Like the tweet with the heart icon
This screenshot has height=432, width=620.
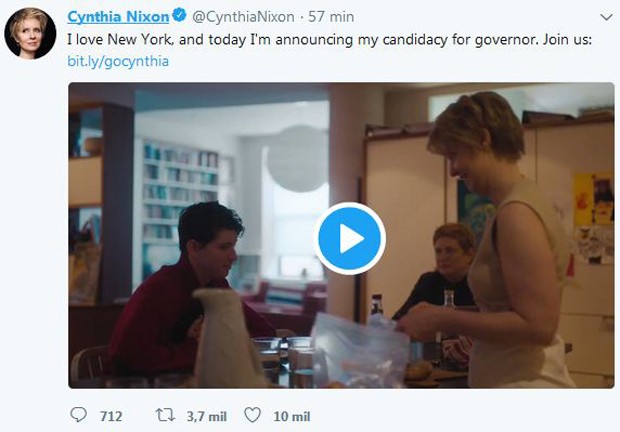(x=252, y=415)
